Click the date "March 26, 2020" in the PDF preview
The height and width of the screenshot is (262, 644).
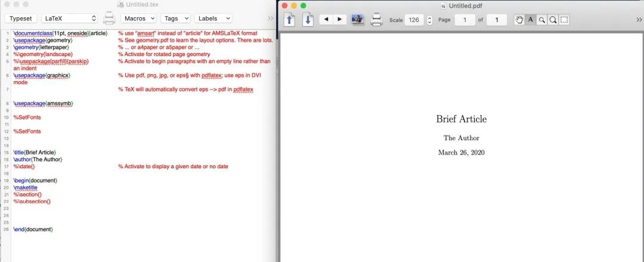click(461, 153)
